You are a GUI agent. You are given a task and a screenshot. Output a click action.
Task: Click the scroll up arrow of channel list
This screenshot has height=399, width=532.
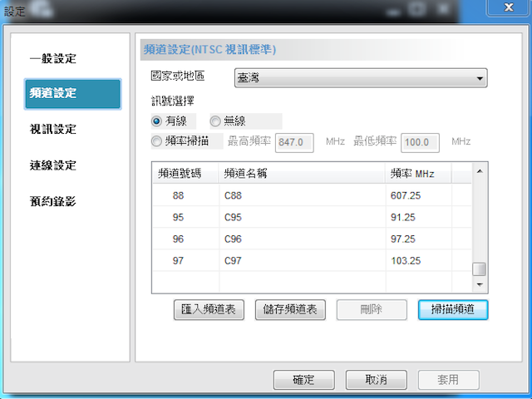(478, 170)
